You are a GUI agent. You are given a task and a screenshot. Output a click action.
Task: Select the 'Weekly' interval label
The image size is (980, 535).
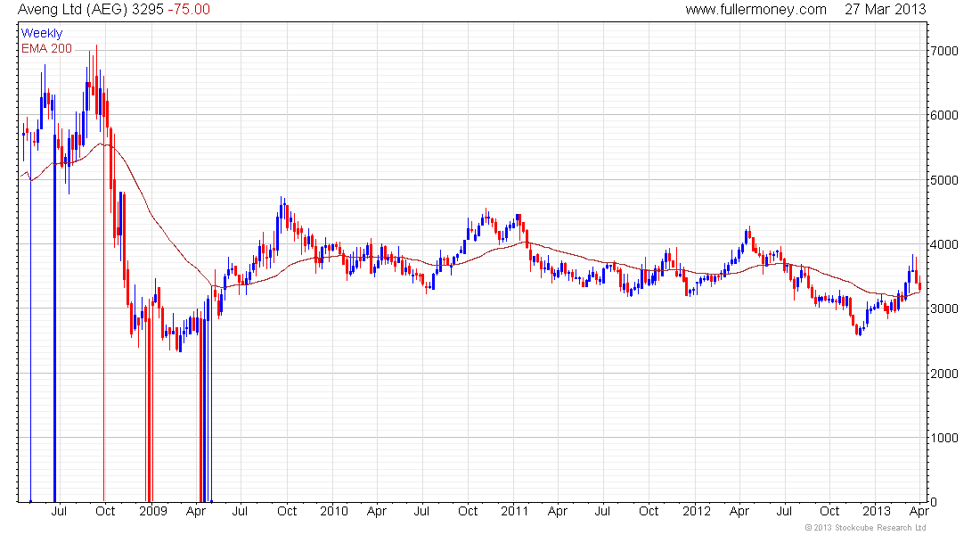click(x=42, y=33)
